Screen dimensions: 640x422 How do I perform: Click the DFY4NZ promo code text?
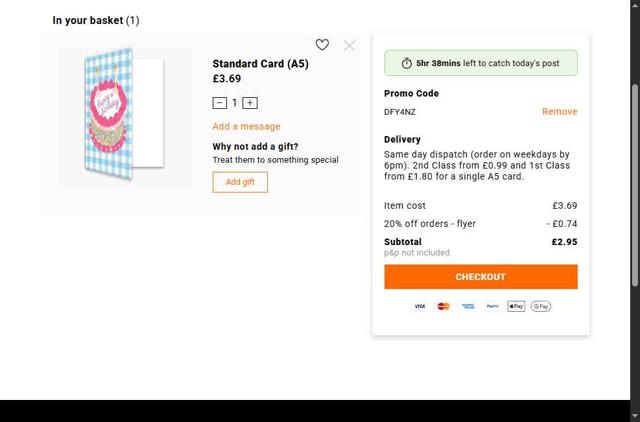coord(400,112)
